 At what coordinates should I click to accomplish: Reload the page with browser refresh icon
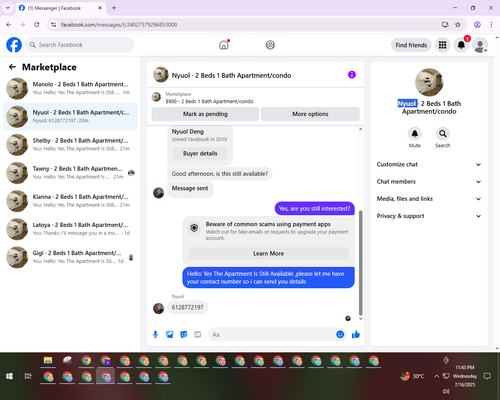pyautogui.click(x=37, y=25)
